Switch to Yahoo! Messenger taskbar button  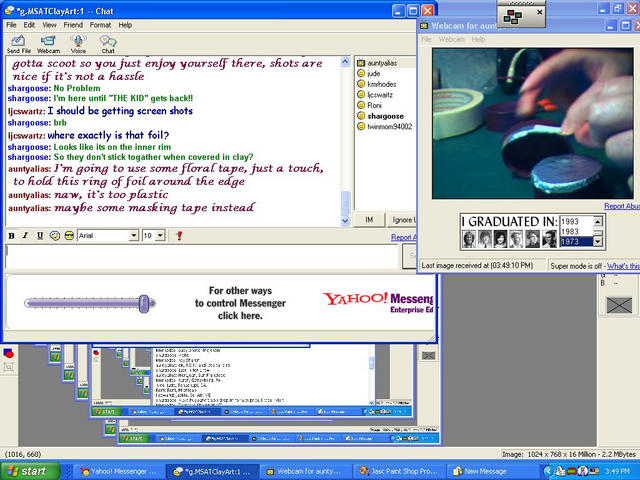point(118,471)
